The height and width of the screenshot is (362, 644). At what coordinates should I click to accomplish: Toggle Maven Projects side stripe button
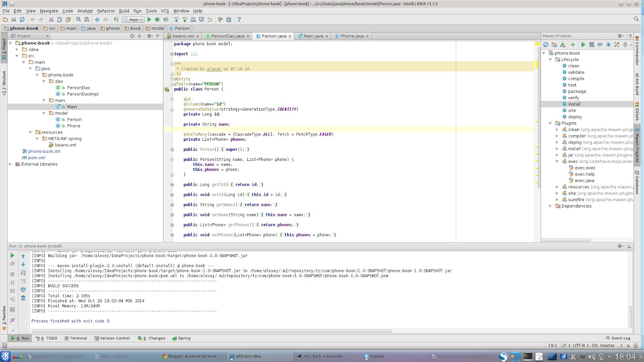tap(637, 145)
